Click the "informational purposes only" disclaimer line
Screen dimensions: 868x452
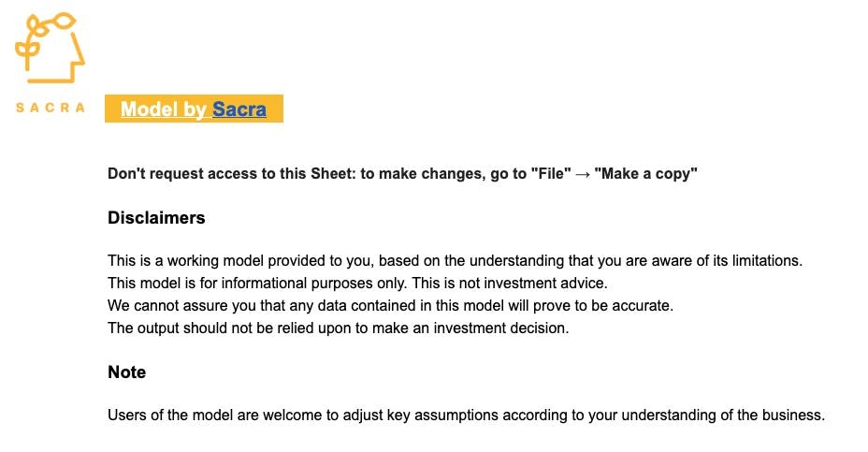click(x=357, y=283)
